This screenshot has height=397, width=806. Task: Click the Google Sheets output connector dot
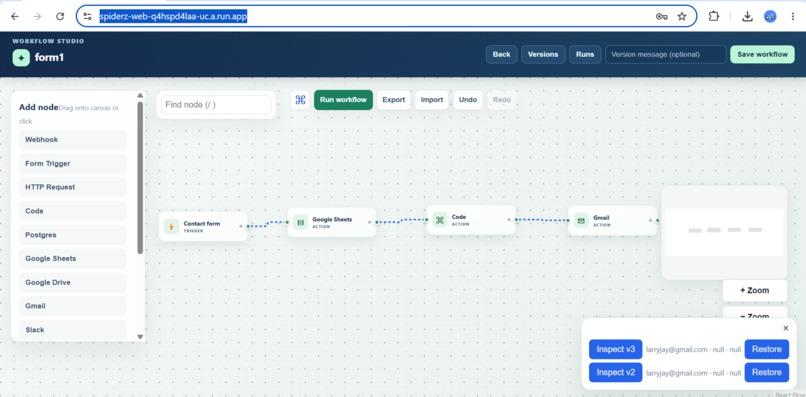pyautogui.click(x=376, y=222)
